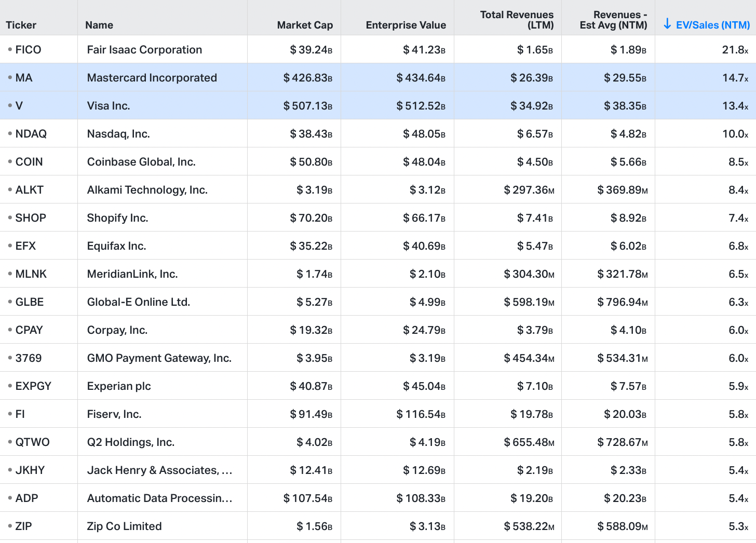
Task: Click the Ticker column header
Action: [x=21, y=25]
